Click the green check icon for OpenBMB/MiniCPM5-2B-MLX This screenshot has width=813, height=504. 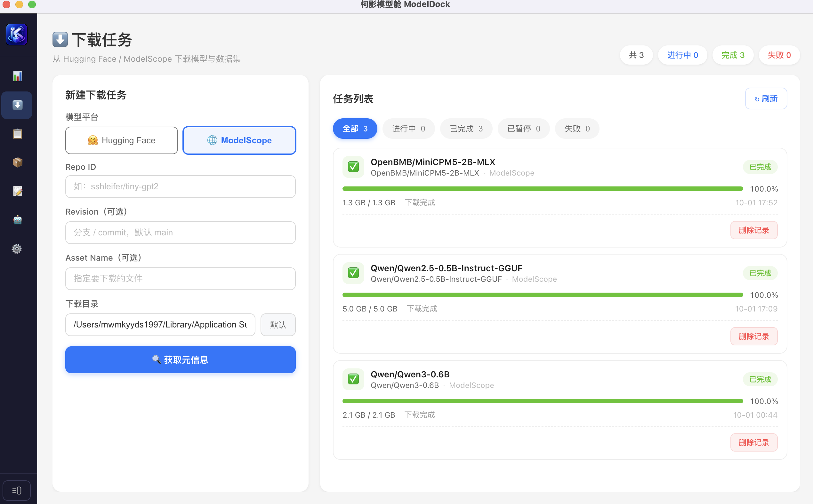tap(353, 167)
